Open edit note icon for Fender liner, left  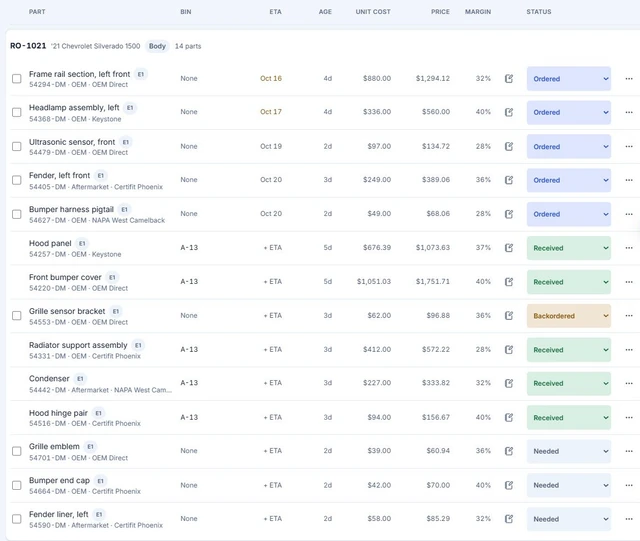pyautogui.click(x=509, y=519)
